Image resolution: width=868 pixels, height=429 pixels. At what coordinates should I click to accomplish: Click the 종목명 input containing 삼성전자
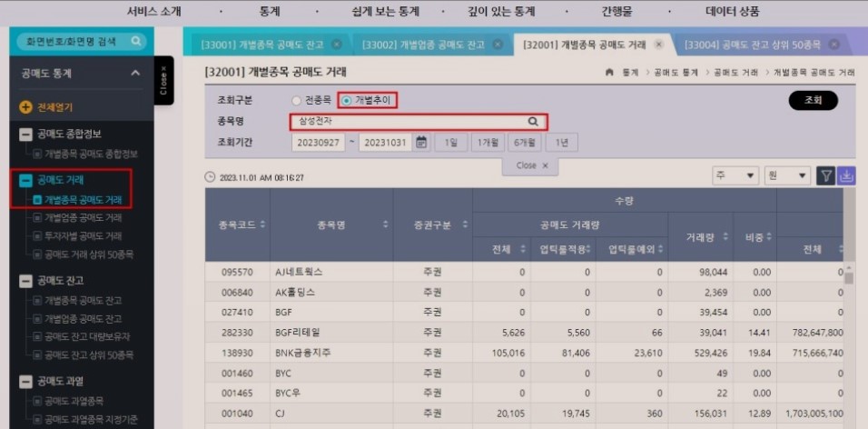click(x=419, y=122)
